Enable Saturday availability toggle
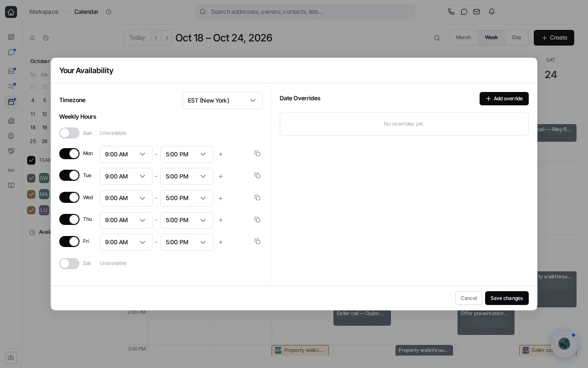Screen dimensions: 588x368 click(x=69, y=264)
